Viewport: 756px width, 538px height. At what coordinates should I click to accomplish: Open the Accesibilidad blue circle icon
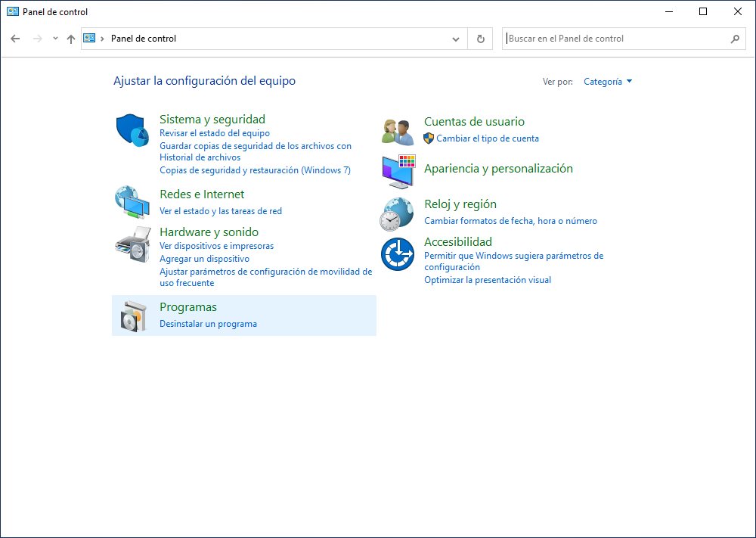(398, 254)
